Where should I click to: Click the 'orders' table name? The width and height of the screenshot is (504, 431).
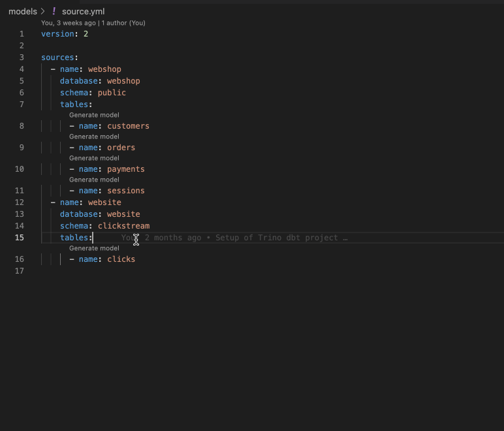[x=121, y=148]
